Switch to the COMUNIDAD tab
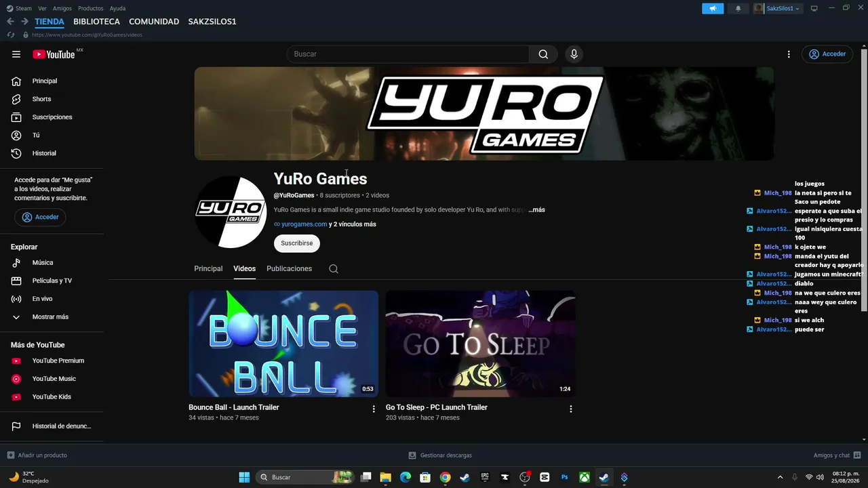Screen dimensions: 868x488 pyautogui.click(x=154, y=22)
